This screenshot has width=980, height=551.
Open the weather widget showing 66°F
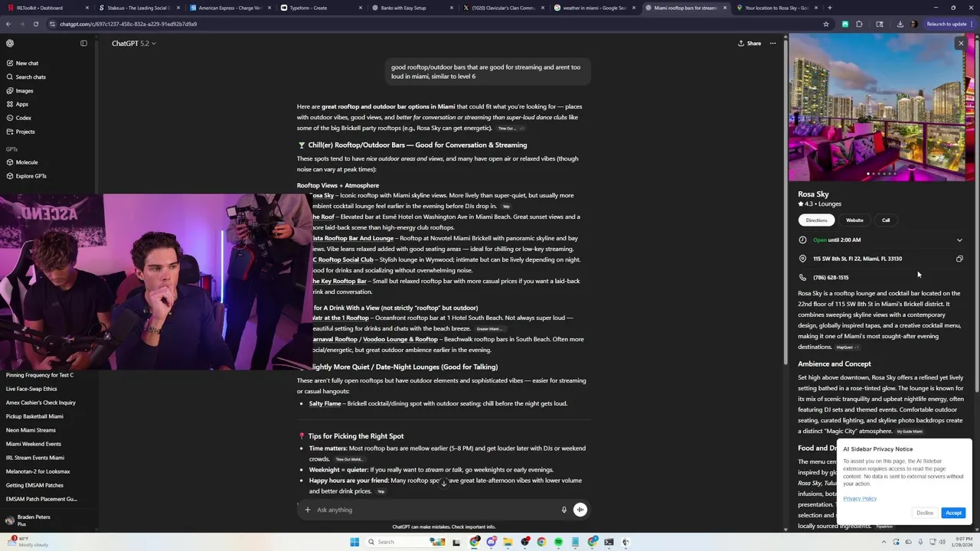click(x=26, y=542)
